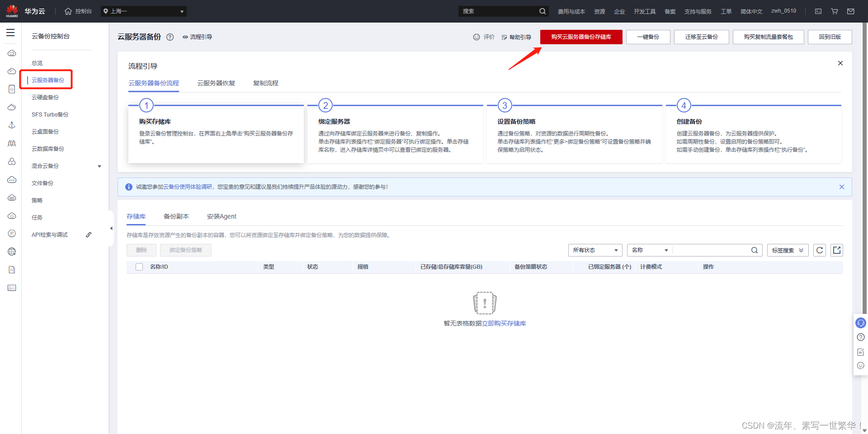The width and height of the screenshot is (868, 434).
Task: Open the CloudShell terminal icon
Action: (818, 11)
